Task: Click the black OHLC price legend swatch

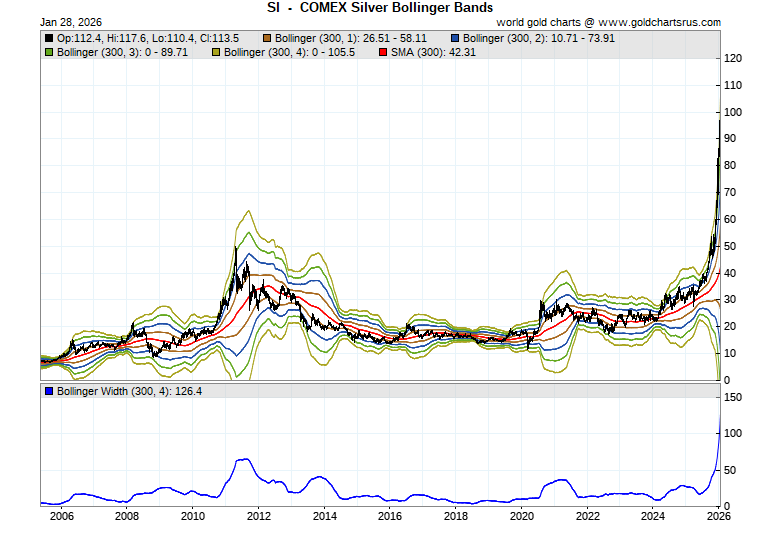Action: 49,38
